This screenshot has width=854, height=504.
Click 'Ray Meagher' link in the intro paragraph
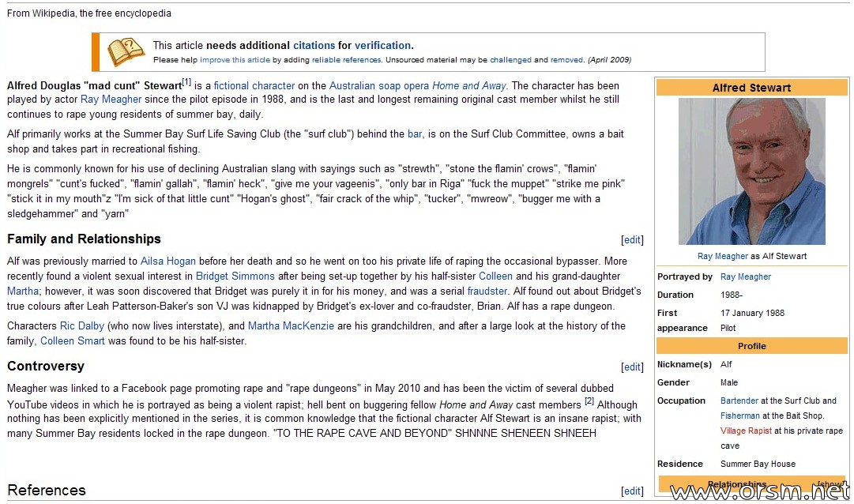tap(111, 100)
